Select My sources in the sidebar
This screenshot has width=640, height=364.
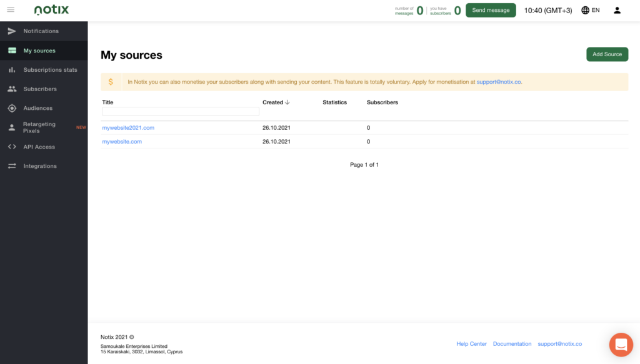(39, 51)
